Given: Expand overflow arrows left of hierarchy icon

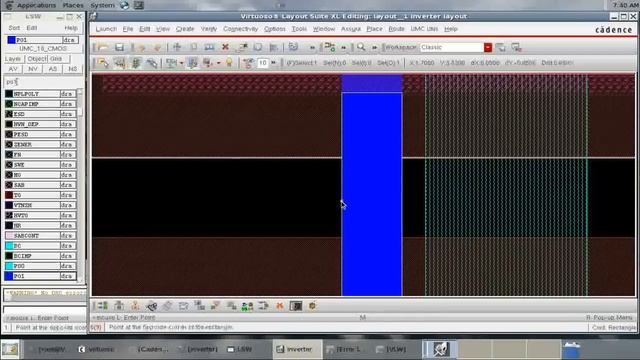Looking at the screenshot, I should click(312, 47).
